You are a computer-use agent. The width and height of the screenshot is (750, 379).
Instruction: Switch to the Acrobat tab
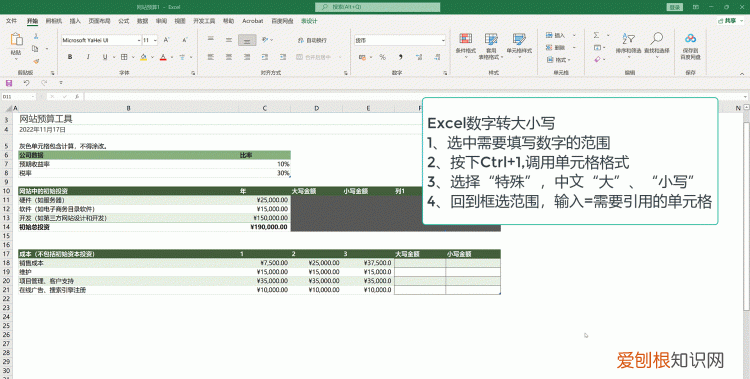click(x=253, y=21)
